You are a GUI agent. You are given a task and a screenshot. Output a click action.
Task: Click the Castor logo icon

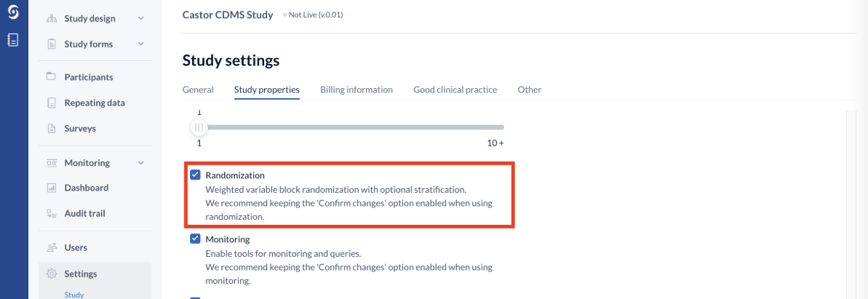coord(13,12)
